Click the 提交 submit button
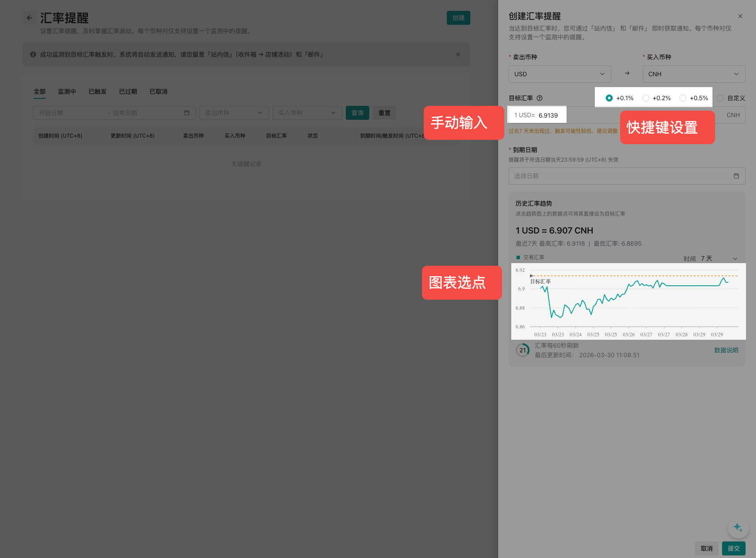This screenshot has width=756, height=558. click(733, 548)
